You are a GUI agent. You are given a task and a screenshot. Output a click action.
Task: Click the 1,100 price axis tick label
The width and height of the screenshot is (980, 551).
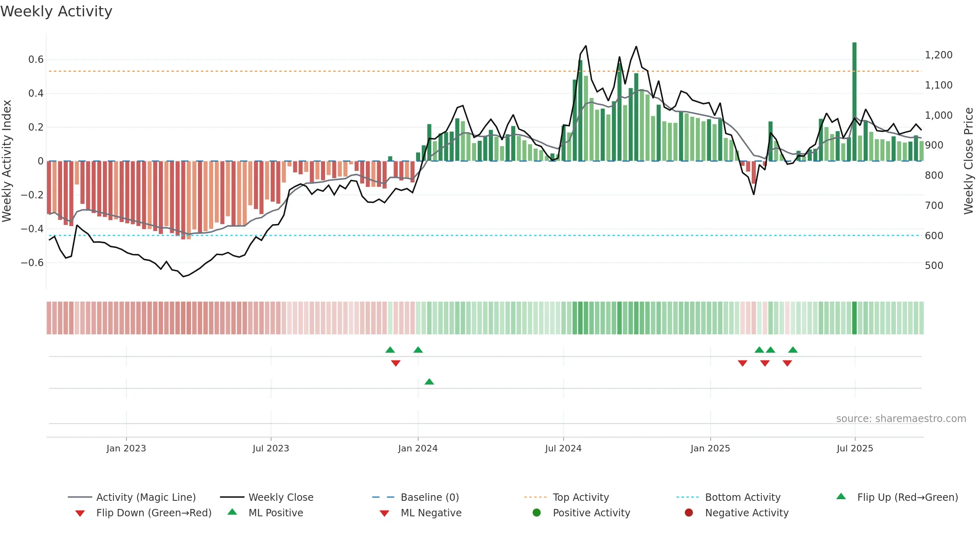coord(938,85)
